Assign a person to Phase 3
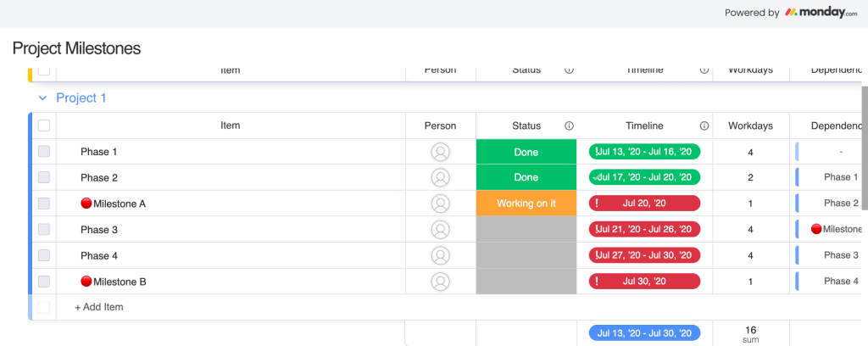868x346 pixels. [x=441, y=229]
